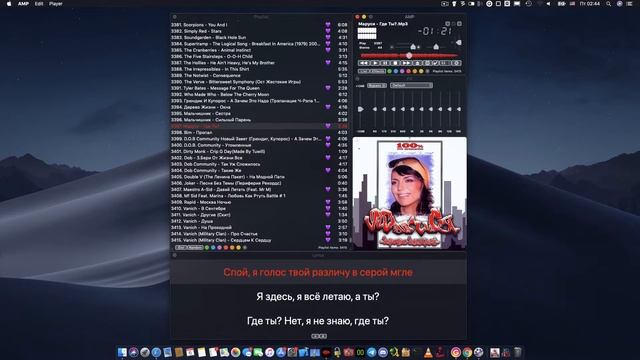Open iTunes music app from the Dock
This screenshot has height=360, width=640.
pos(269,352)
